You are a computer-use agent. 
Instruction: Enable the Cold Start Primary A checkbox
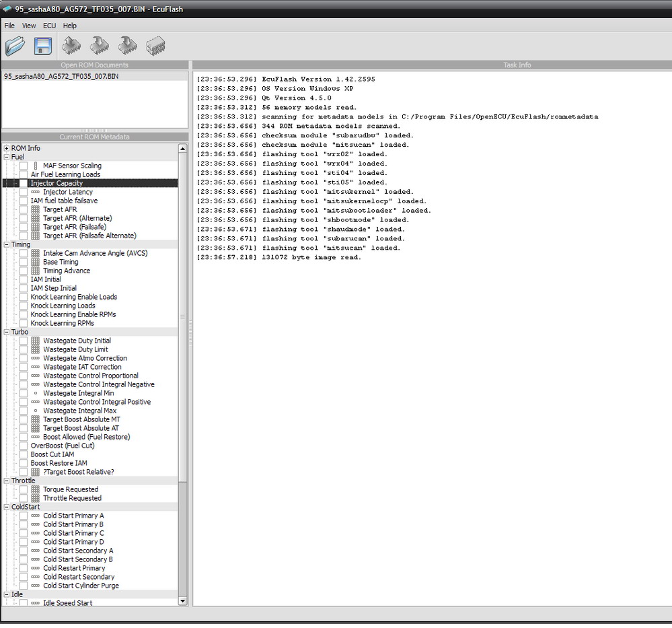click(x=24, y=516)
